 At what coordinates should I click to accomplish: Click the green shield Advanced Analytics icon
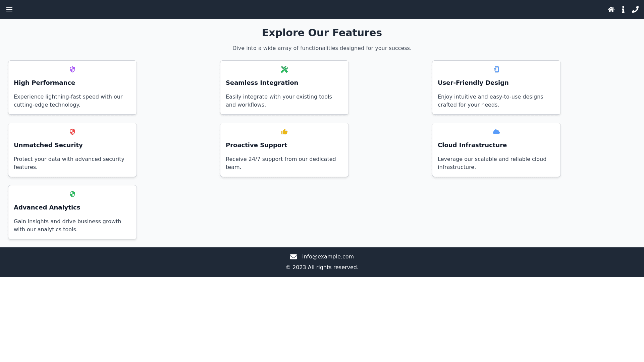coord(72,194)
